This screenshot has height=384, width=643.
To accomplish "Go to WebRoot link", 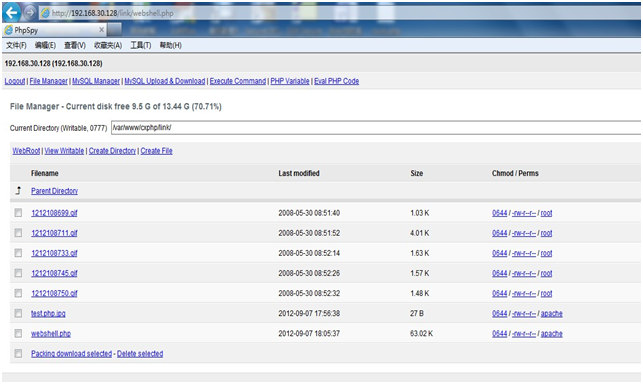I will point(26,151).
